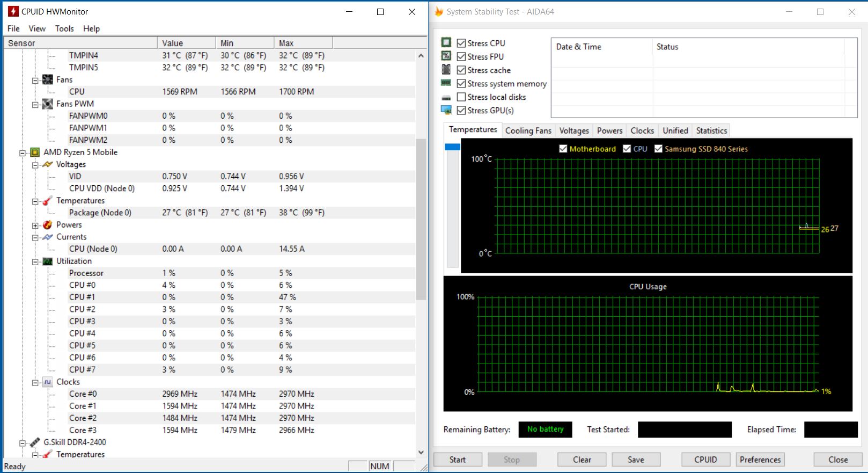Disable the Stress FPU checkbox
This screenshot has width=868, height=473.
pyautogui.click(x=461, y=57)
